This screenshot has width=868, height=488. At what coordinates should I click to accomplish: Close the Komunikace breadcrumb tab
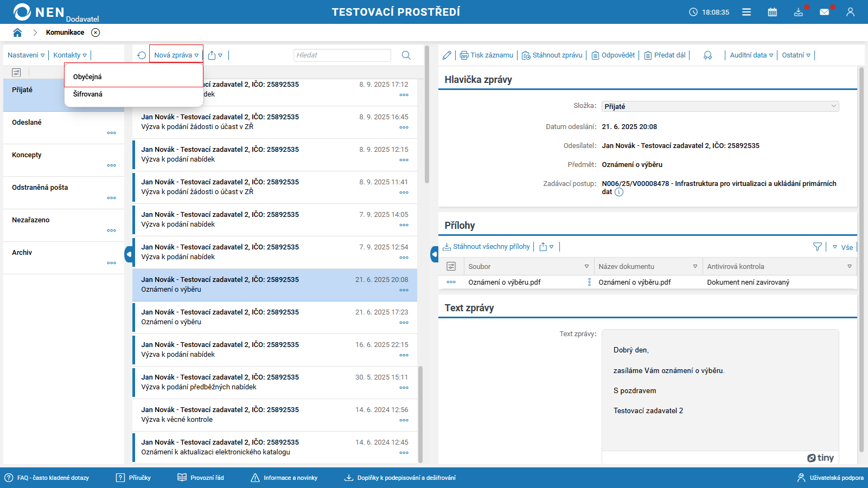coord(95,33)
